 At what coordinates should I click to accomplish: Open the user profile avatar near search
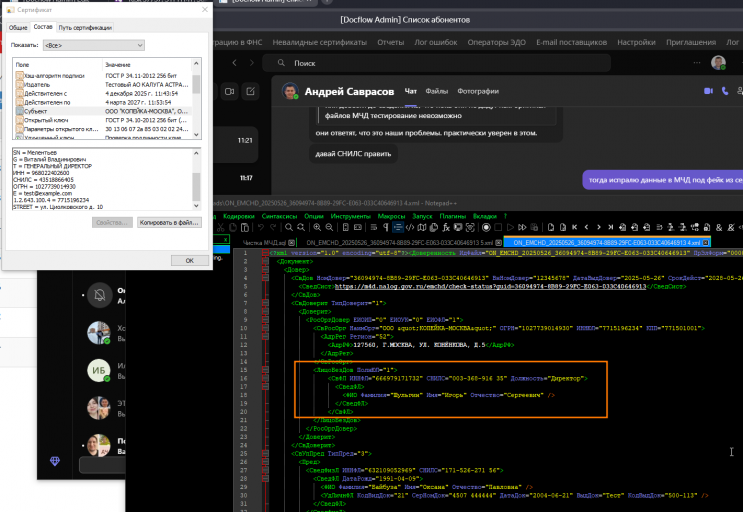[x=718, y=63]
